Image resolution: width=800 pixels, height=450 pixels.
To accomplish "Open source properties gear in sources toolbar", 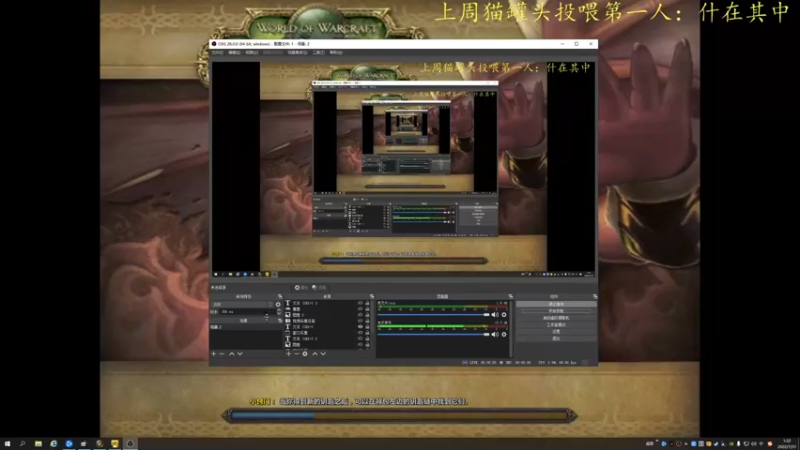I will 305,354.
